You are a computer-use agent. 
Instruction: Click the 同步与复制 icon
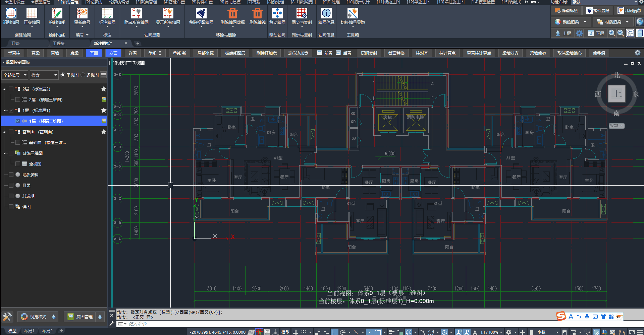[302, 13]
